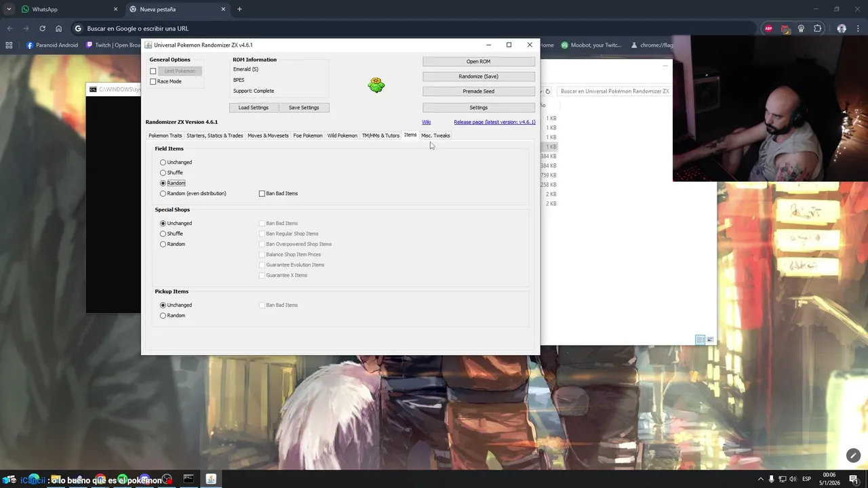The height and width of the screenshot is (488, 868).
Task: Click the Chrome back arrow
Action: 9,28
